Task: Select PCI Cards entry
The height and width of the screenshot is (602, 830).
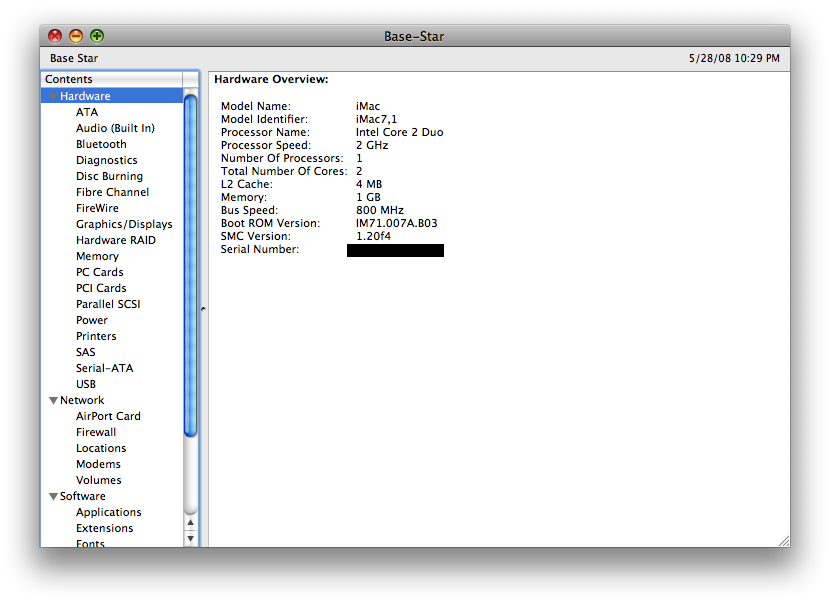Action: point(101,288)
